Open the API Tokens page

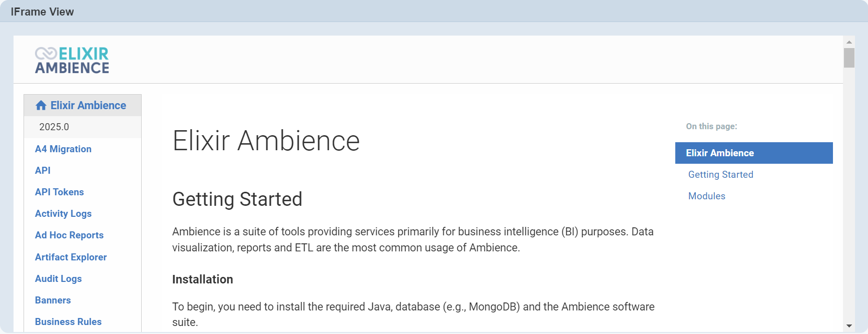coord(59,192)
